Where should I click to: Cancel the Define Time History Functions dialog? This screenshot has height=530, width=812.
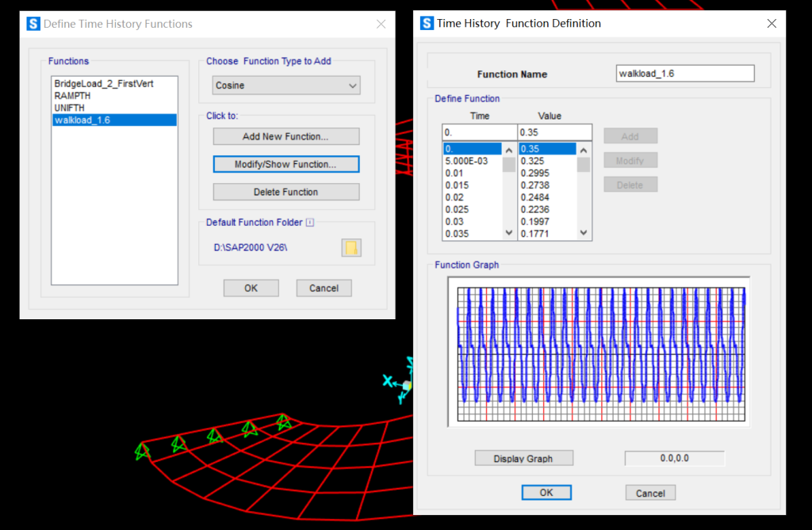[324, 288]
